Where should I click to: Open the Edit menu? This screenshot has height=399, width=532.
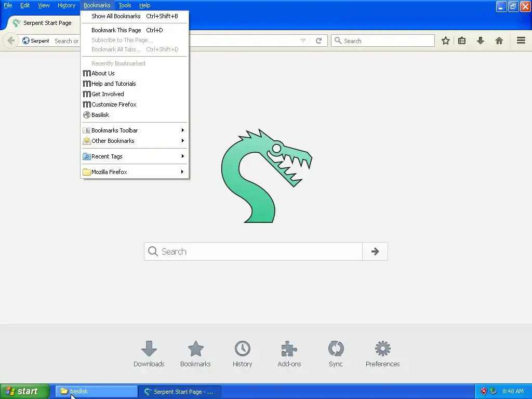[25, 5]
